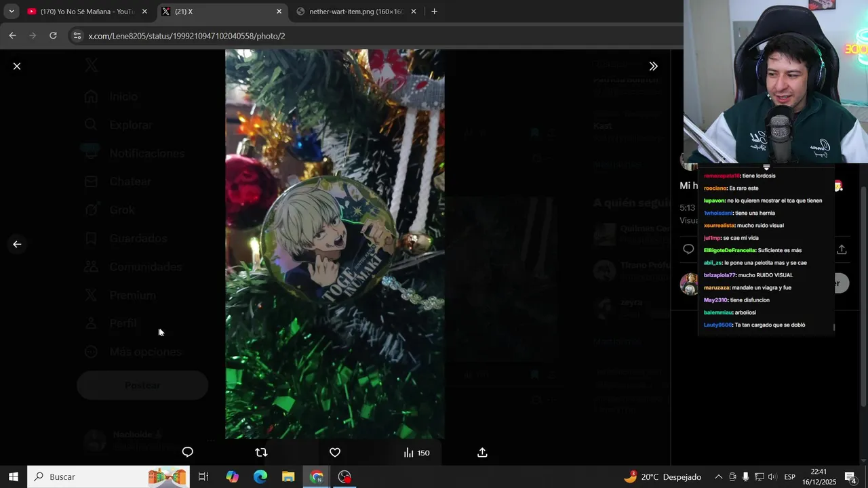Open the avatar beside the reply box
Image resolution: width=868 pixels, height=488 pixels.
pyautogui.click(x=689, y=284)
